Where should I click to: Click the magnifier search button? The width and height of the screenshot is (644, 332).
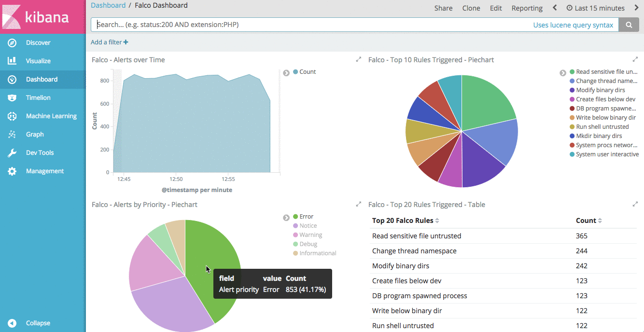tap(629, 25)
